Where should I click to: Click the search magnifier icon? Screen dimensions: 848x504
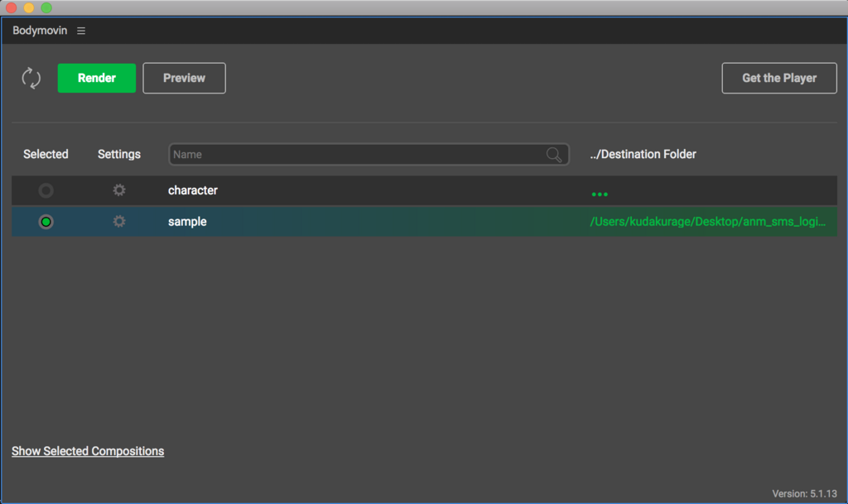554,155
